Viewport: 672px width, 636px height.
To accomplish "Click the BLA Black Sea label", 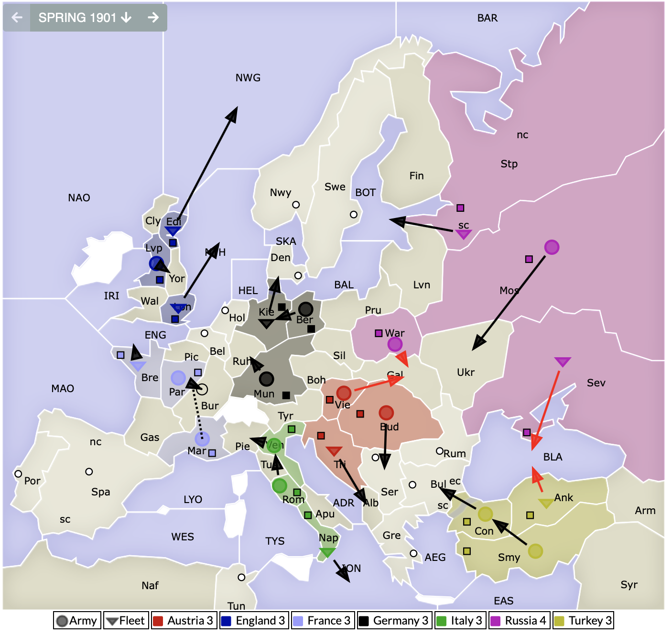I will click(553, 457).
